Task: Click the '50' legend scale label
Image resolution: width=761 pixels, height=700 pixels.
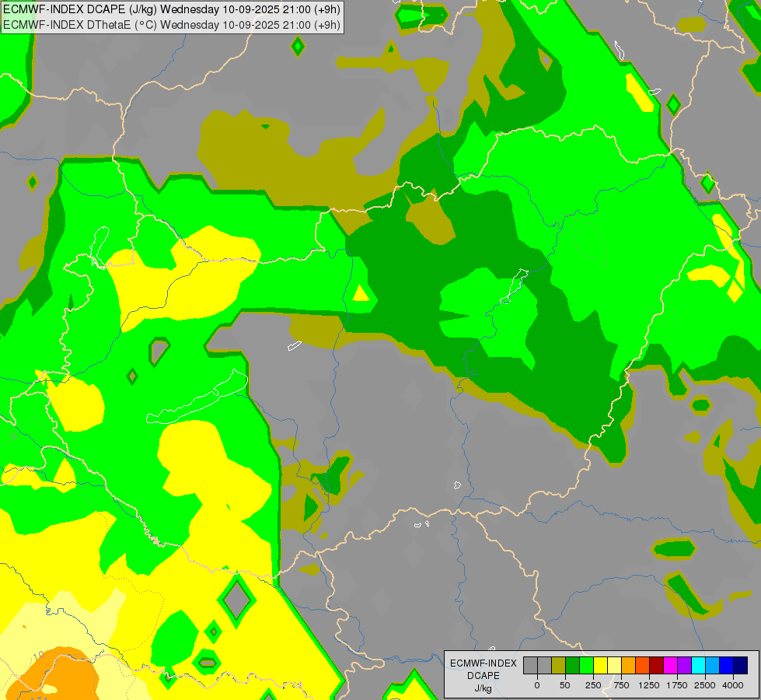Action: coord(565,685)
